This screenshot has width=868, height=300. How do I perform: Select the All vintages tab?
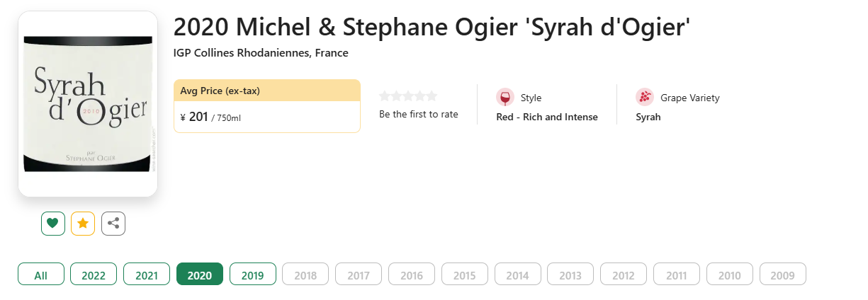41,275
